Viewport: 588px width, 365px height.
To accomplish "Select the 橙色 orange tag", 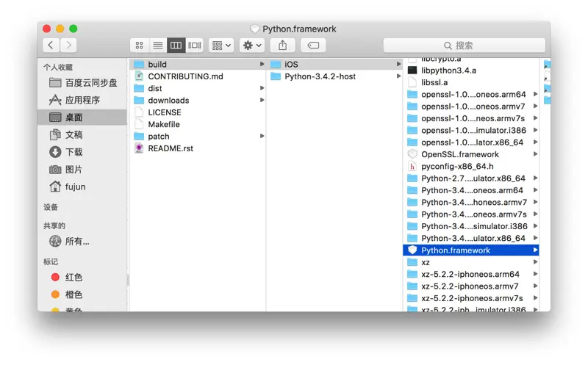I will click(83, 294).
